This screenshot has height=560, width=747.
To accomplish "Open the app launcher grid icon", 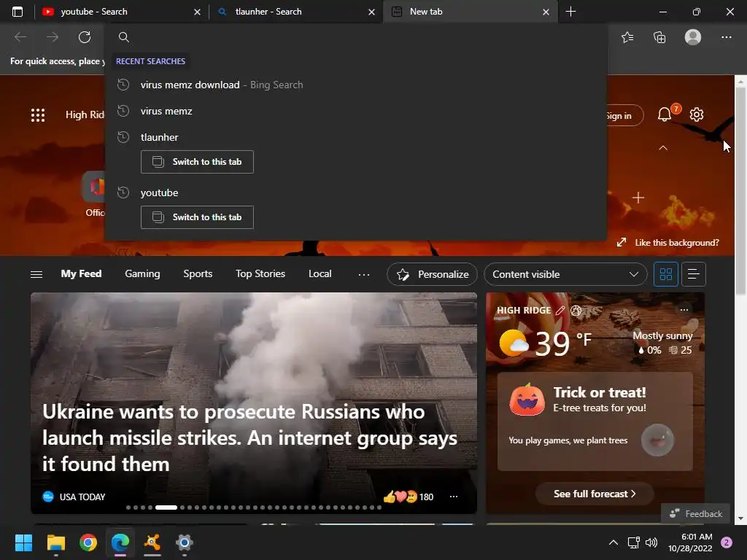I will click(x=38, y=114).
